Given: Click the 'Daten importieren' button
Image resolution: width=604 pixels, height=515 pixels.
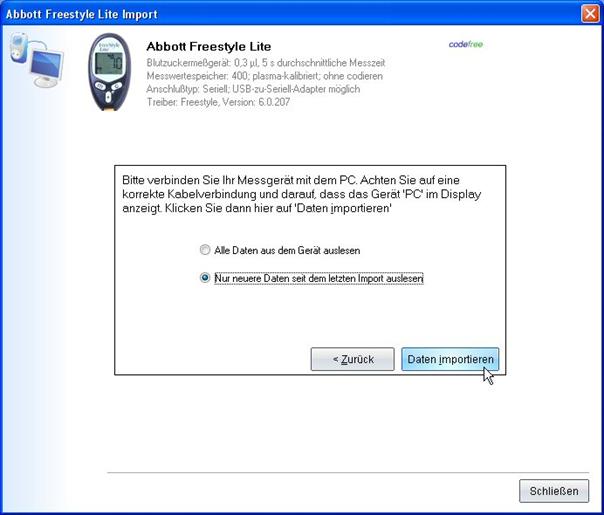Looking at the screenshot, I should click(x=450, y=359).
